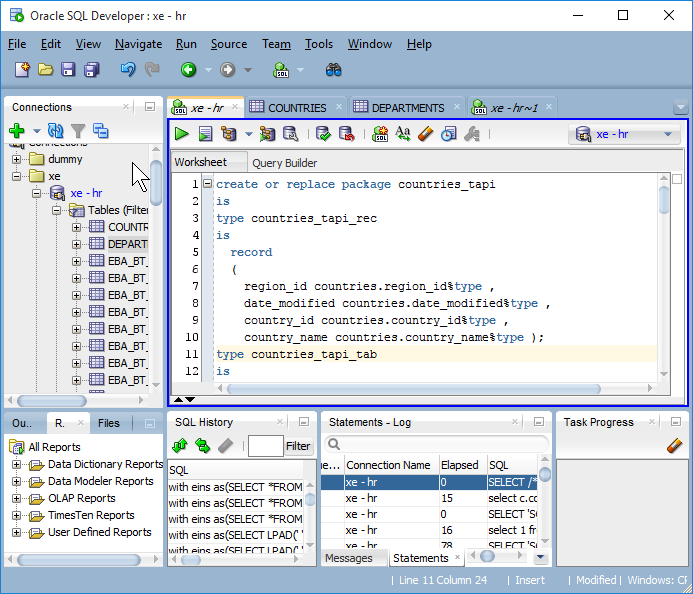Click the Run Script icon
This screenshot has height=594, width=693.
tap(205, 134)
